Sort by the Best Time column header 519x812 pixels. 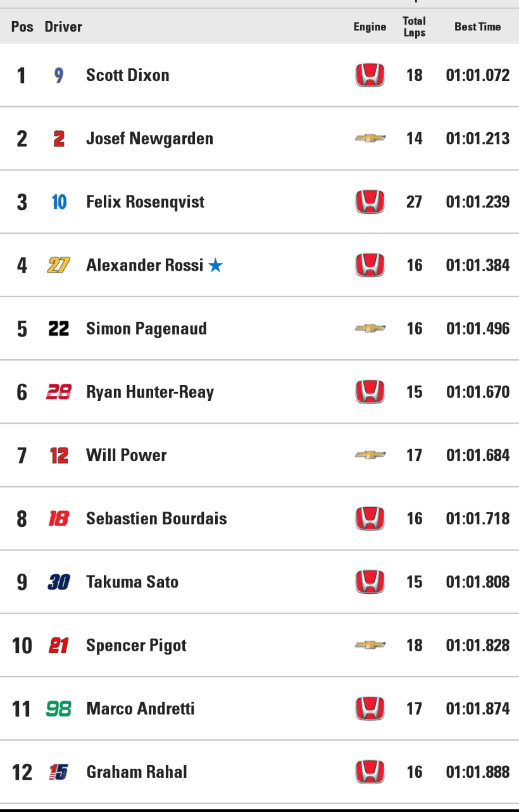(477, 27)
